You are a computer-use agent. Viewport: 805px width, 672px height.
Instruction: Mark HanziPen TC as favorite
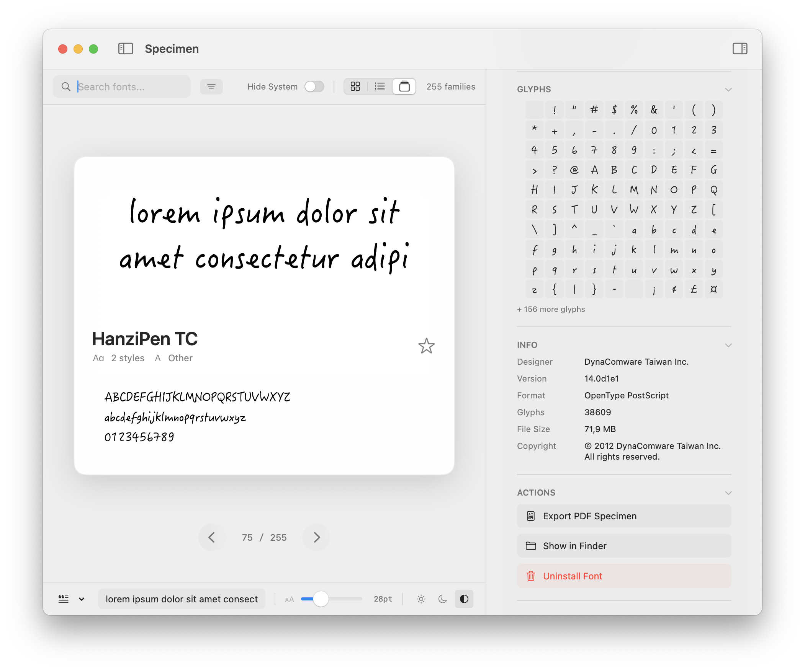(426, 346)
